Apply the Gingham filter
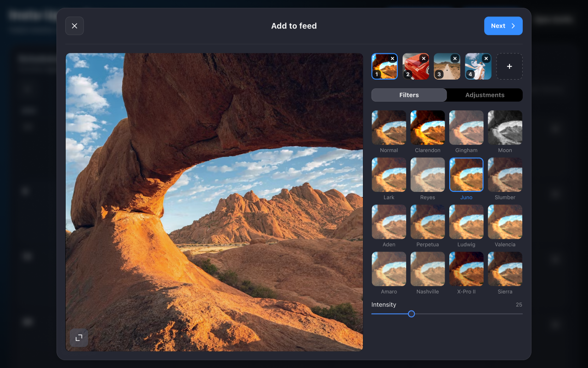Viewport: 588px width, 368px height. click(x=466, y=132)
